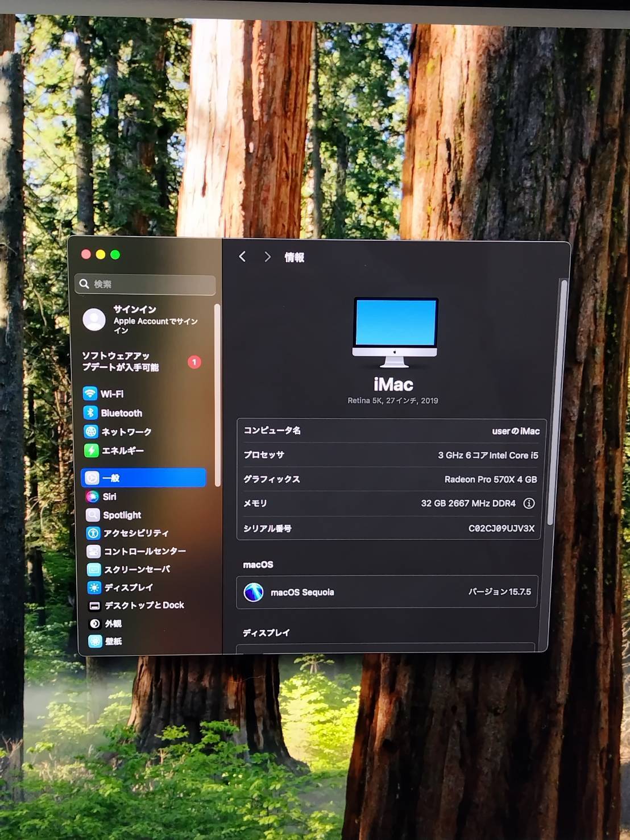630x840 pixels.
Task: Open Wi-Fi settings in sidebar
Action: pyautogui.click(x=111, y=394)
